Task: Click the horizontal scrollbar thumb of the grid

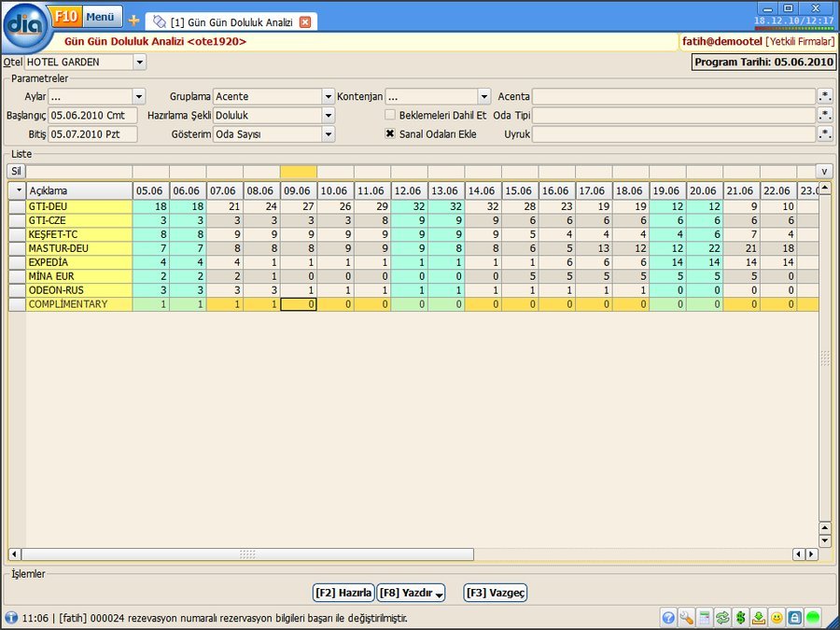Action: [247, 553]
